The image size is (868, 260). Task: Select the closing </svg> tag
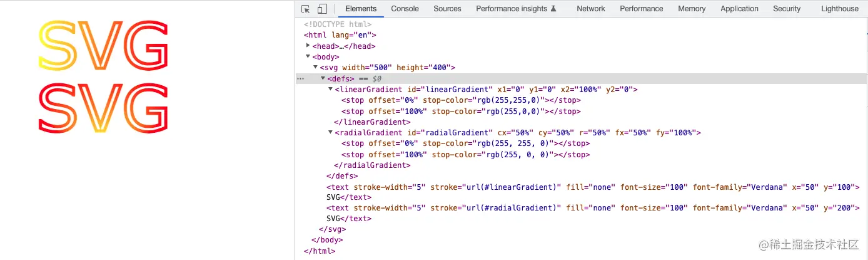(332, 230)
